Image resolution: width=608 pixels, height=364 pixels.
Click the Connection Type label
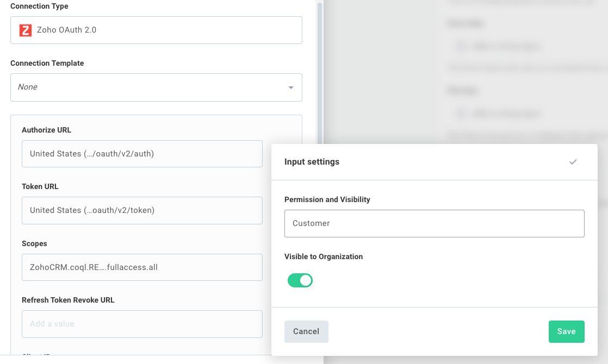(39, 6)
